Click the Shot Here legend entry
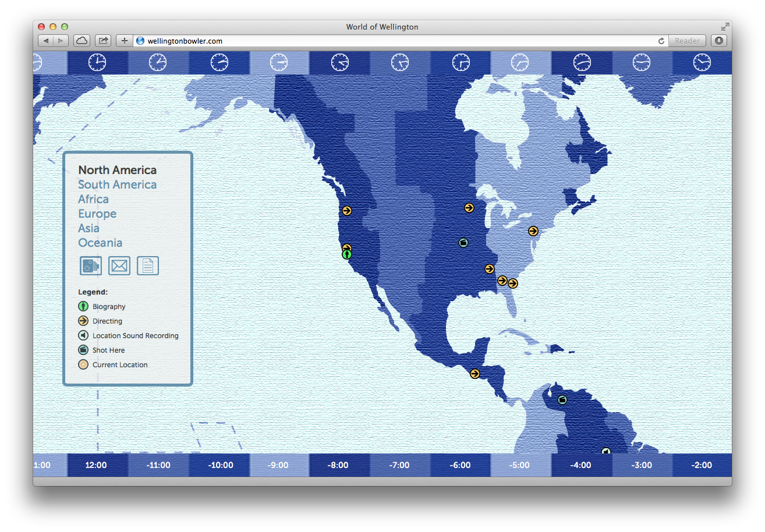 point(101,350)
